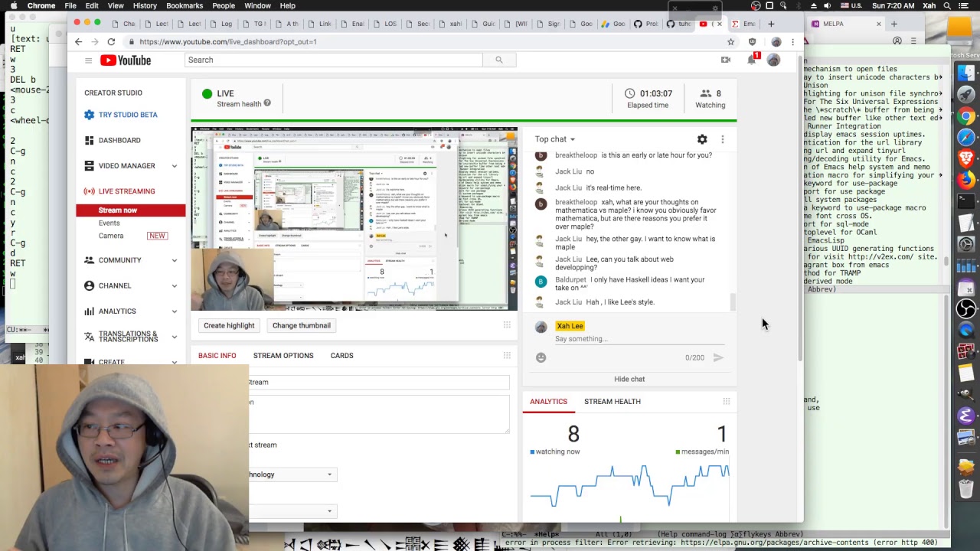Click the YouTube search field
The width and height of the screenshot is (980, 551).
[334, 60]
